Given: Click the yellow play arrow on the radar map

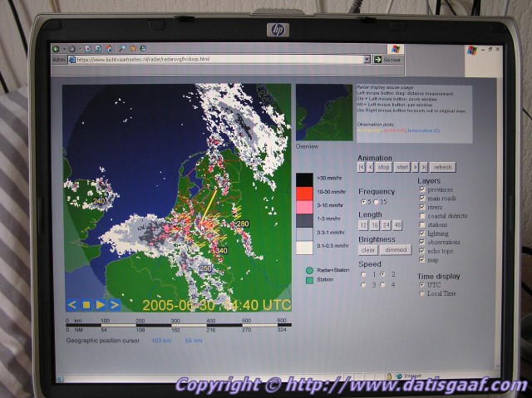Looking at the screenshot, I should (101, 304).
